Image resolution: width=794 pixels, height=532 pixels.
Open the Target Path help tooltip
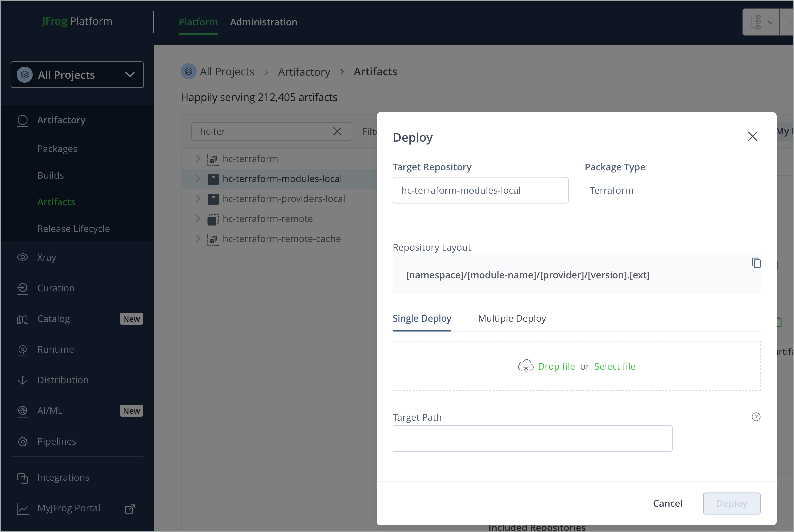coord(756,417)
